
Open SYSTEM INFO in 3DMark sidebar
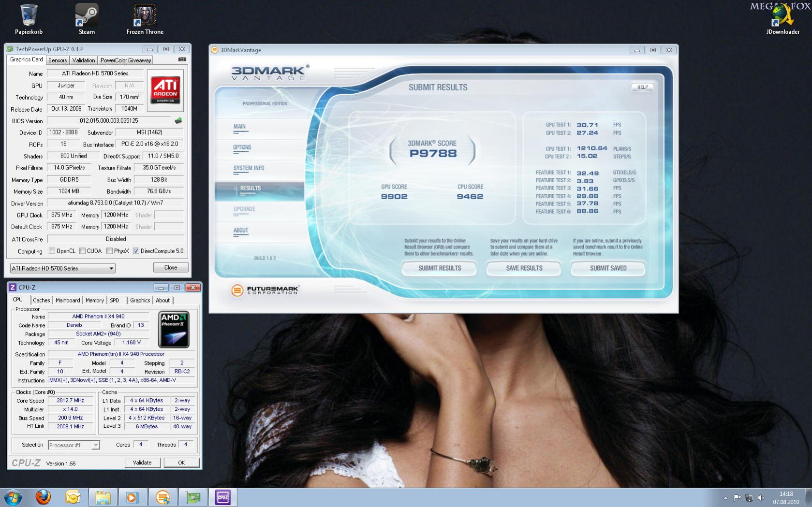point(249,168)
